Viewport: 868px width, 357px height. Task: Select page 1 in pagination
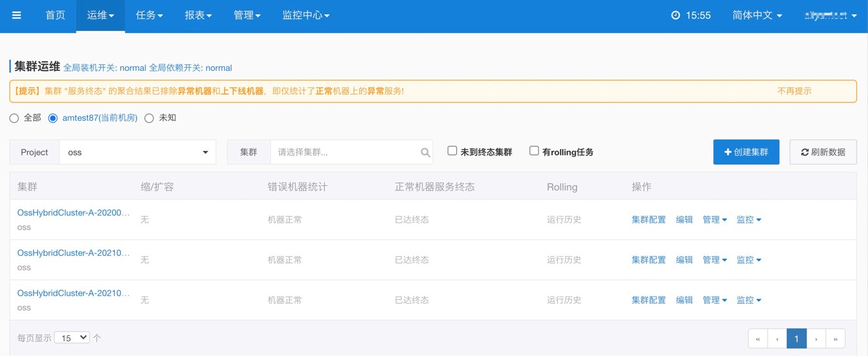click(x=797, y=339)
